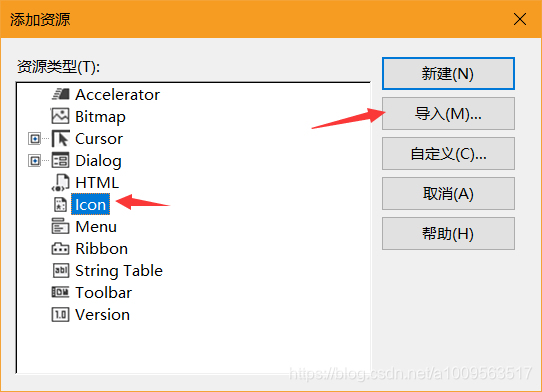Select Ribbon resource type
Viewport: 542px width, 392px height.
coord(102,249)
